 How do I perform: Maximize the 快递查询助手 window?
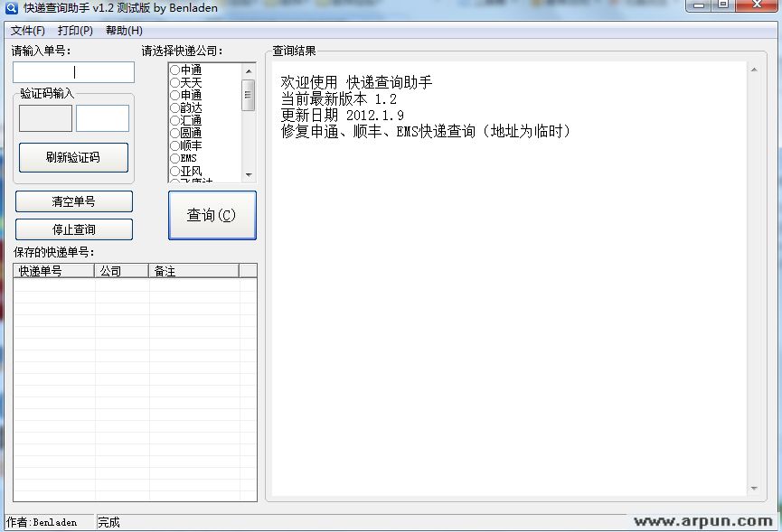(x=723, y=5)
